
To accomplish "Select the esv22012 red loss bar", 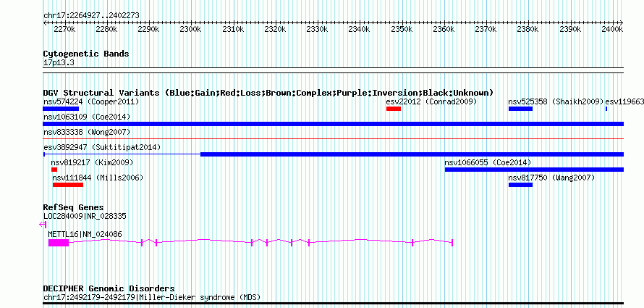I will point(394,109).
